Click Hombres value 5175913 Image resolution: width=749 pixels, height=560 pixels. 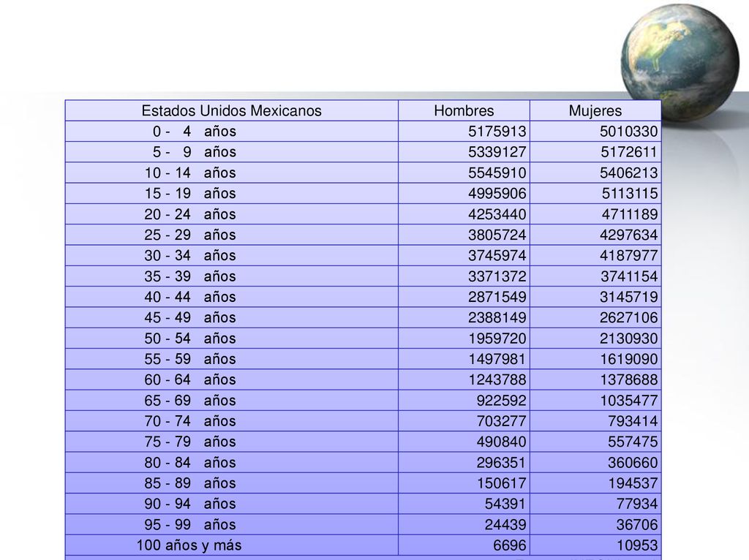[497, 132]
